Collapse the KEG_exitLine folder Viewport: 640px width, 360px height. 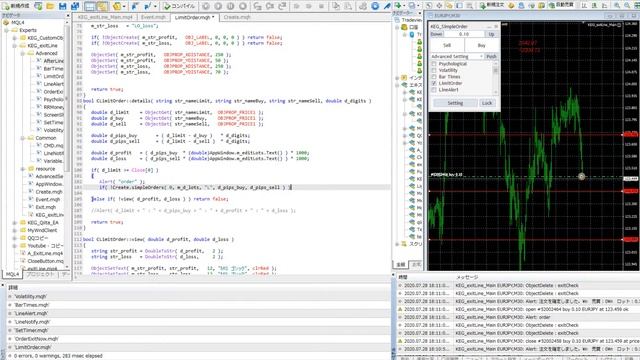pos(15,46)
